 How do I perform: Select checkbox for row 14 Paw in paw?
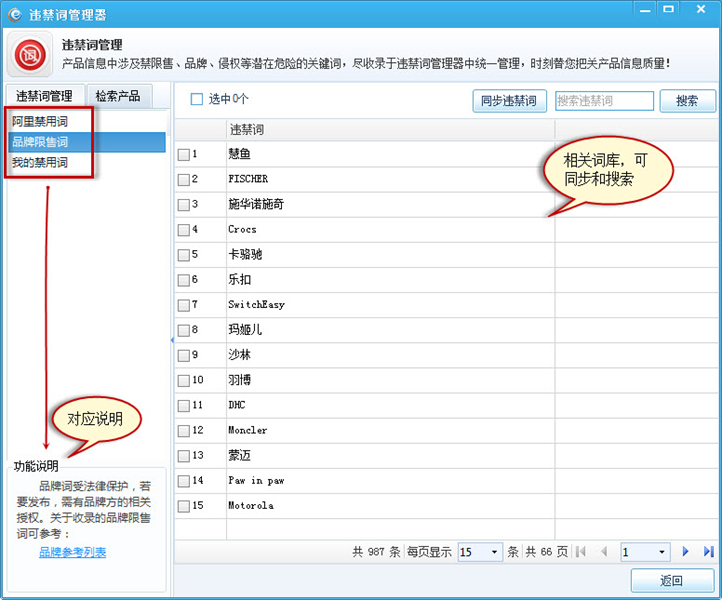click(x=184, y=481)
